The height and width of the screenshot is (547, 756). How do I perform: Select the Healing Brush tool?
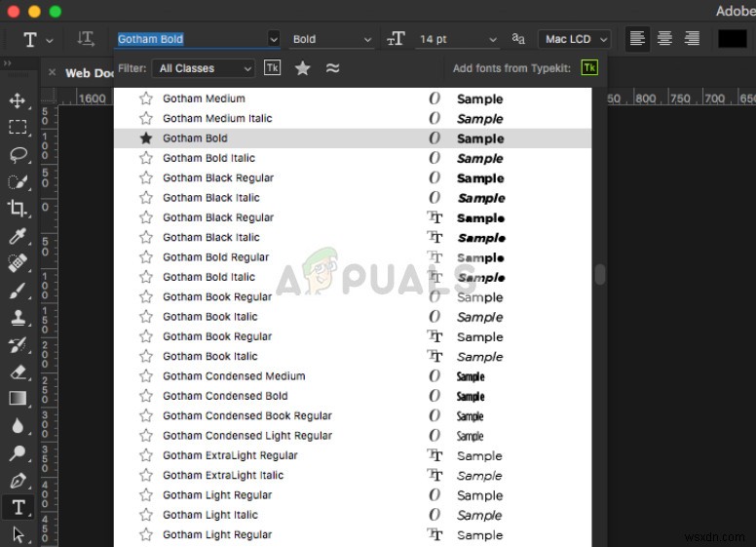tap(18, 263)
